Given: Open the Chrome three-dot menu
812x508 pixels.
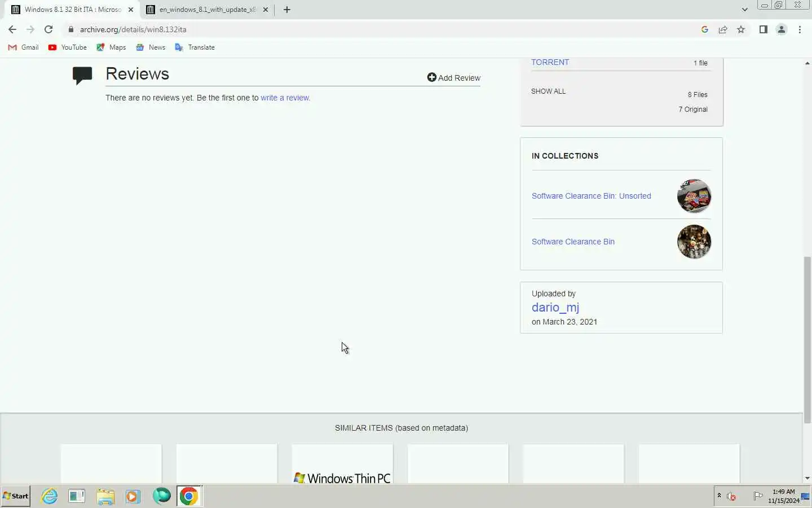Looking at the screenshot, I should [800, 29].
